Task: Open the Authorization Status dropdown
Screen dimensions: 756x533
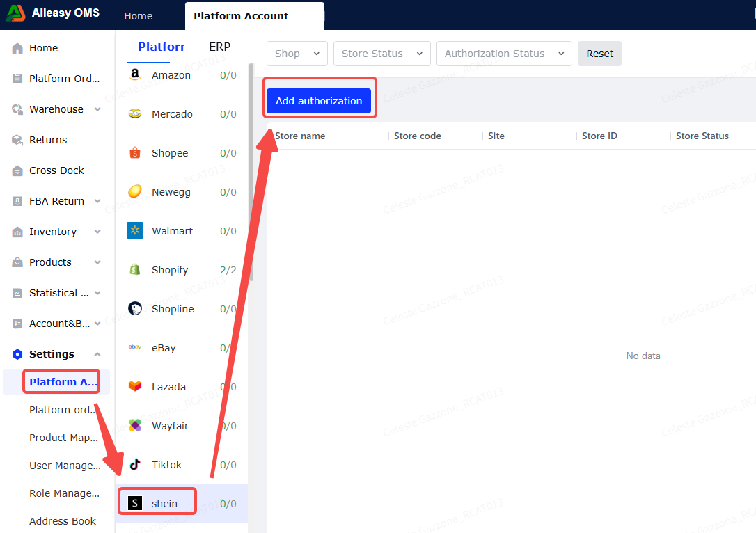Action: [504, 54]
